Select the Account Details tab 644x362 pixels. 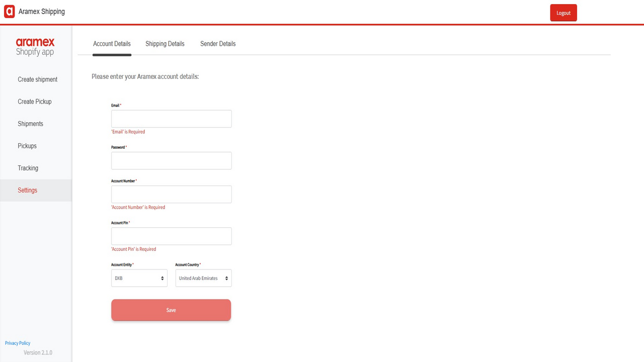[x=112, y=44]
